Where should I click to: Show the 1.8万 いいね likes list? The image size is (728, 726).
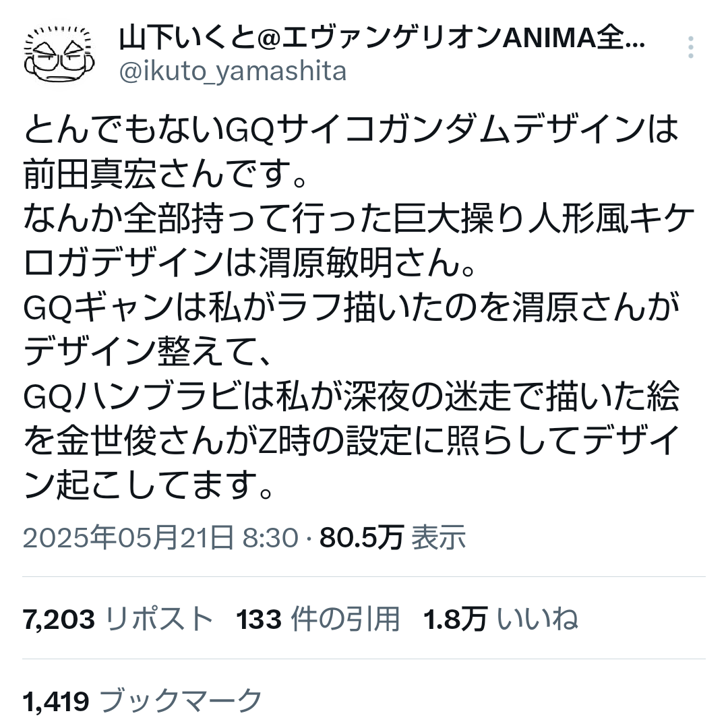tap(501, 619)
